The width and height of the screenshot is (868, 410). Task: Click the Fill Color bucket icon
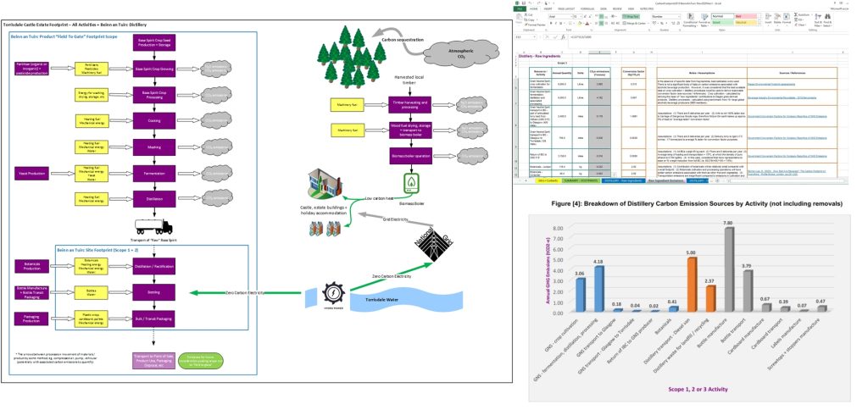580,23
